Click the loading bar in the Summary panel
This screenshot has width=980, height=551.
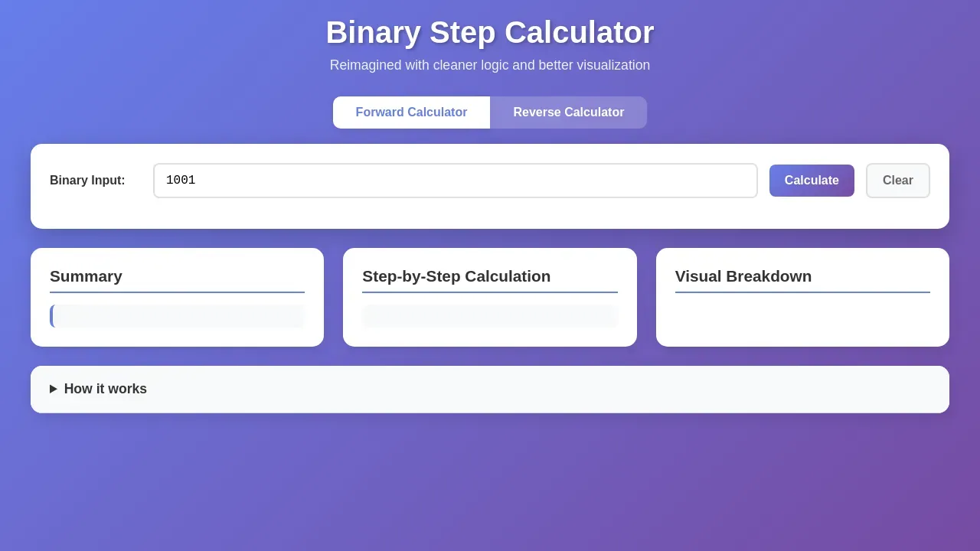coord(177,315)
